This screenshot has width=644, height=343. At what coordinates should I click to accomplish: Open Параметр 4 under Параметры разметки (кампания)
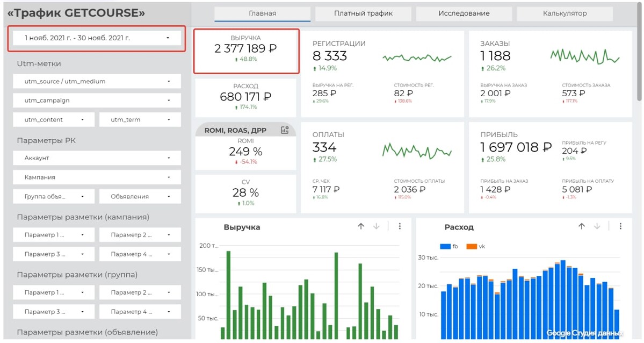click(x=140, y=254)
